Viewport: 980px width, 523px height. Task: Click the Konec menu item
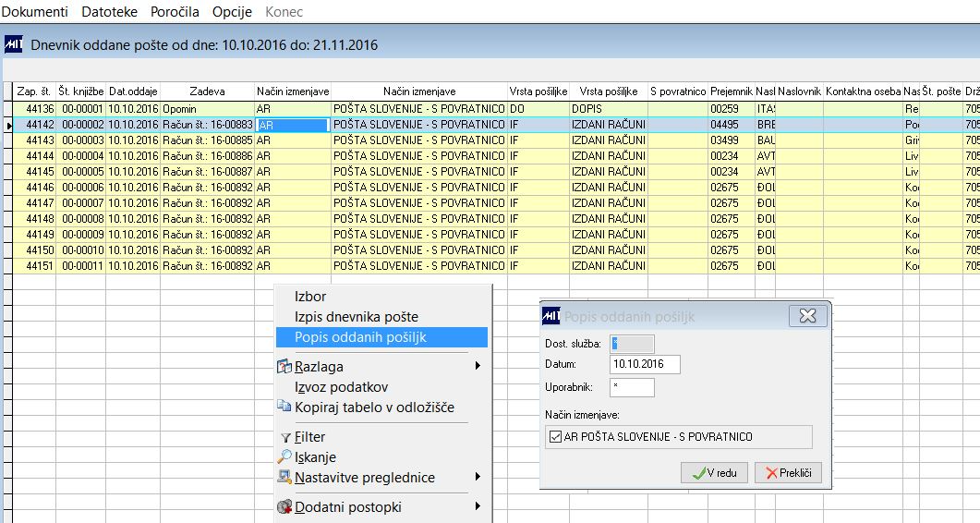click(x=284, y=11)
